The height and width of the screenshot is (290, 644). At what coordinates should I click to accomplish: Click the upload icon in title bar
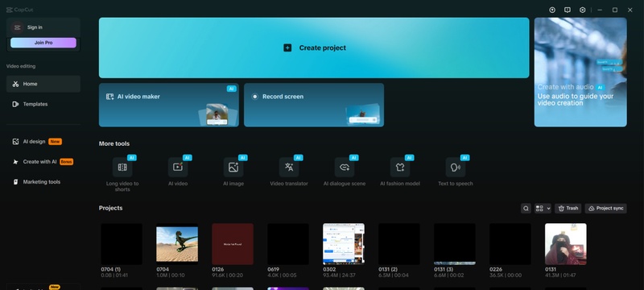coord(552,10)
